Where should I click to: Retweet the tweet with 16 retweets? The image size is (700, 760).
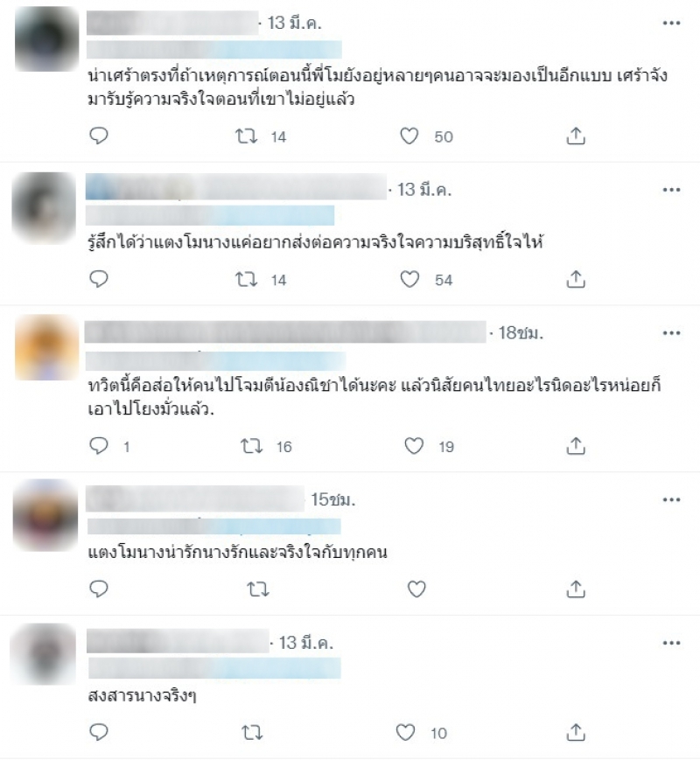tap(252, 446)
